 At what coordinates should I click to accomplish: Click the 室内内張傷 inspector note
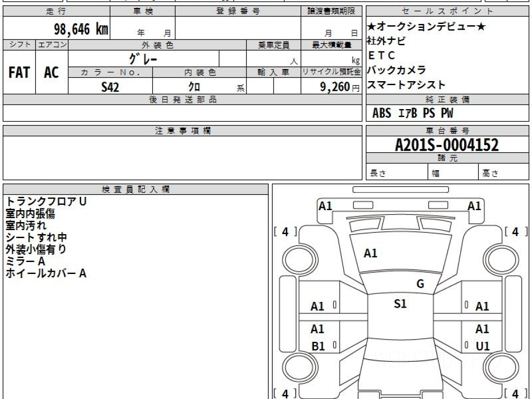click(30, 213)
